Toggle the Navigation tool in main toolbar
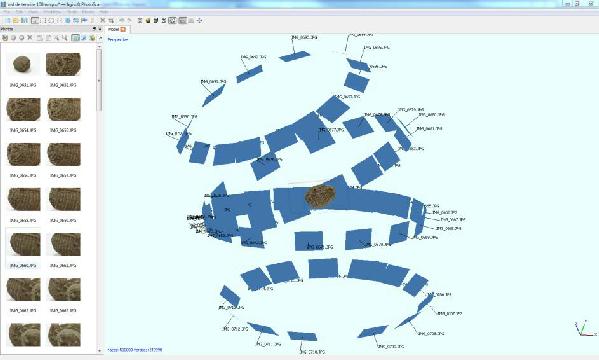The height and width of the screenshot is (360, 599). pos(35,21)
